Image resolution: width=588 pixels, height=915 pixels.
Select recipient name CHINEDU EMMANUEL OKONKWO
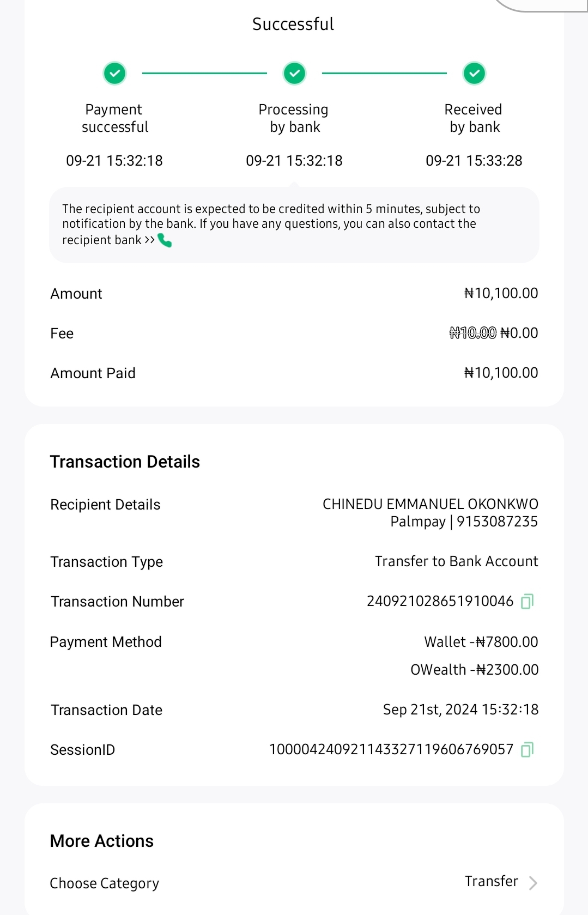(430, 504)
